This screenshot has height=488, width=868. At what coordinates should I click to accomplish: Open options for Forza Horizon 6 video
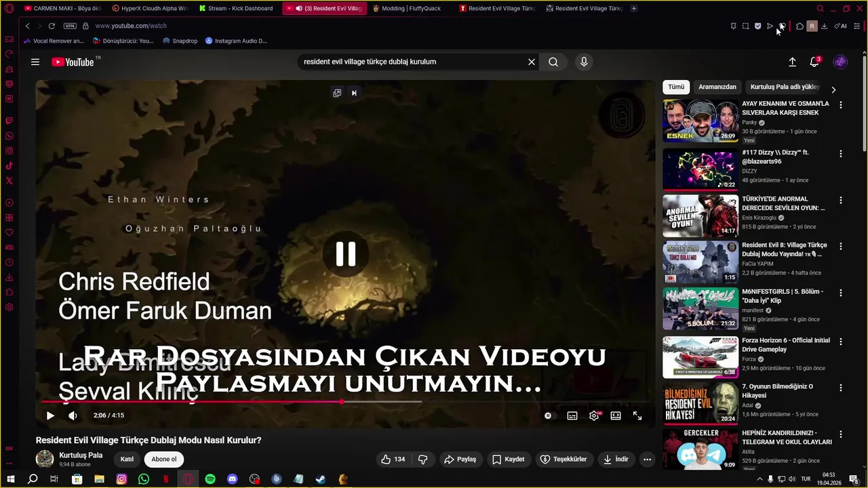click(841, 342)
